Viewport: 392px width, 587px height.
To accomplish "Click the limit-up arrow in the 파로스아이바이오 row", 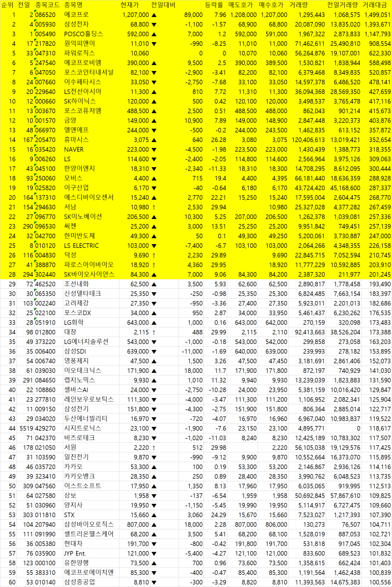I will click(x=154, y=265).
